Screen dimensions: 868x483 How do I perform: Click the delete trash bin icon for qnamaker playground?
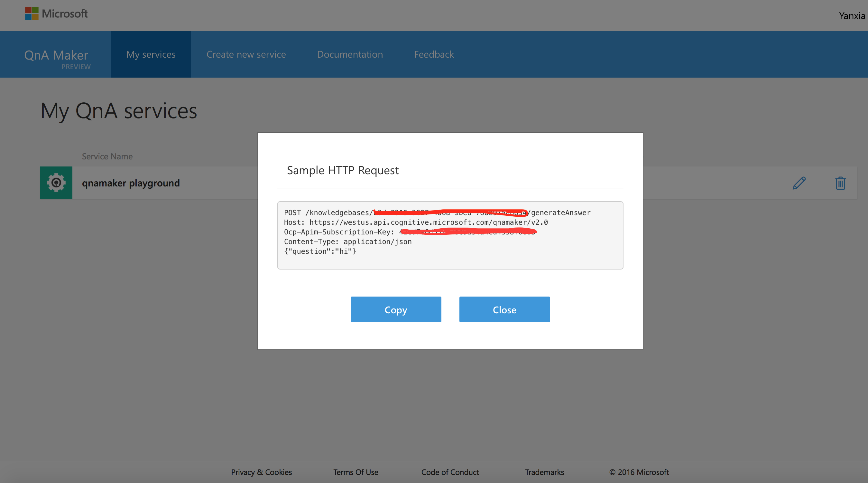tap(841, 183)
